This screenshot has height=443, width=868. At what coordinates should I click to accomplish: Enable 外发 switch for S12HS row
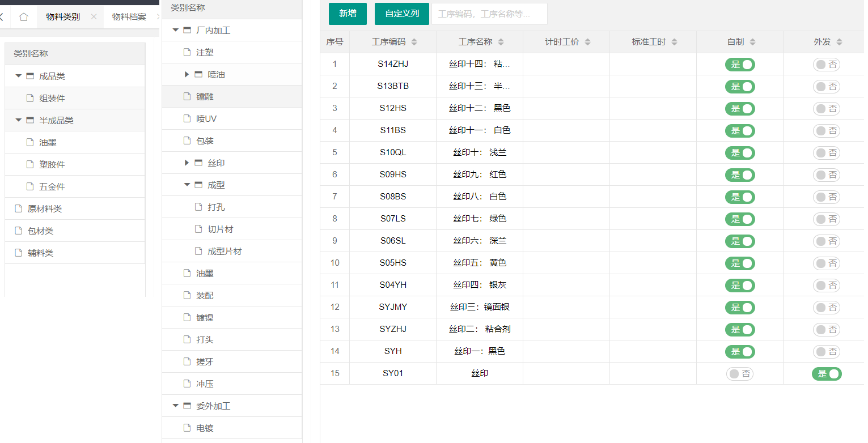tap(826, 109)
